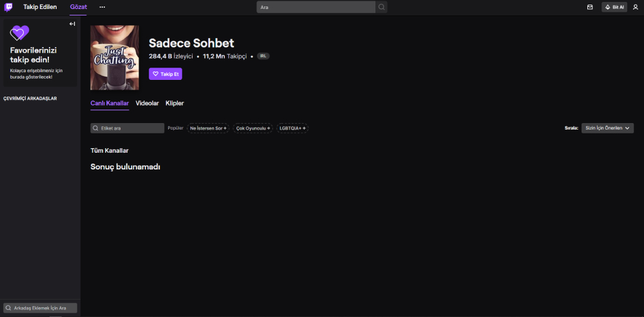The height and width of the screenshot is (317, 644).
Task: Click the Sonuç bulunamadı message
Action: [126, 167]
